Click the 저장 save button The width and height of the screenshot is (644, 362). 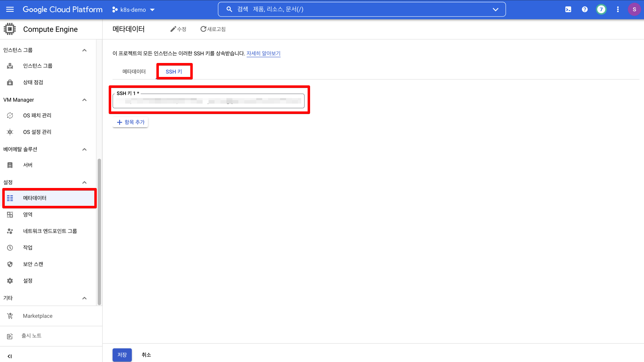122,355
